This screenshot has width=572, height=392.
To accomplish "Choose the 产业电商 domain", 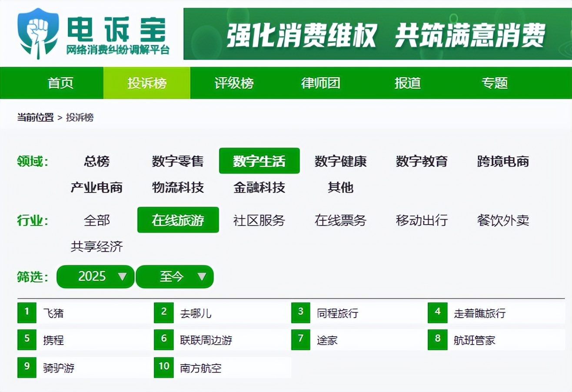I will pyautogui.click(x=97, y=187).
